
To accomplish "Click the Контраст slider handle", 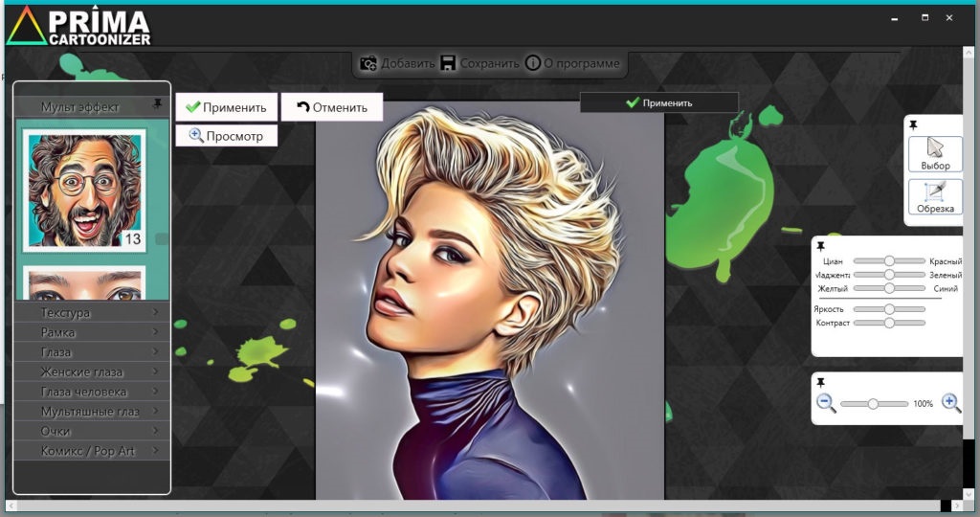I will pyautogui.click(x=889, y=323).
